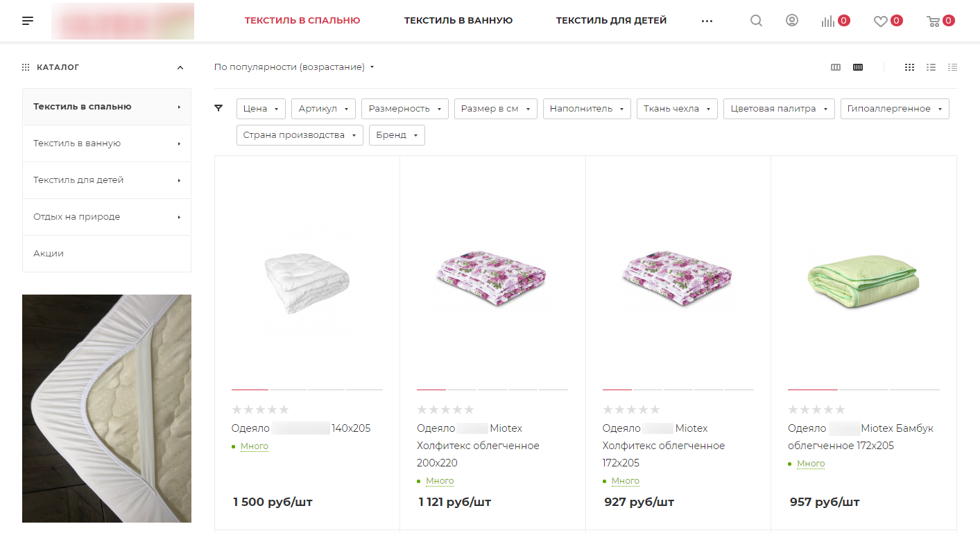
Task: Open the popularity sort dropdown
Action: 294,67
